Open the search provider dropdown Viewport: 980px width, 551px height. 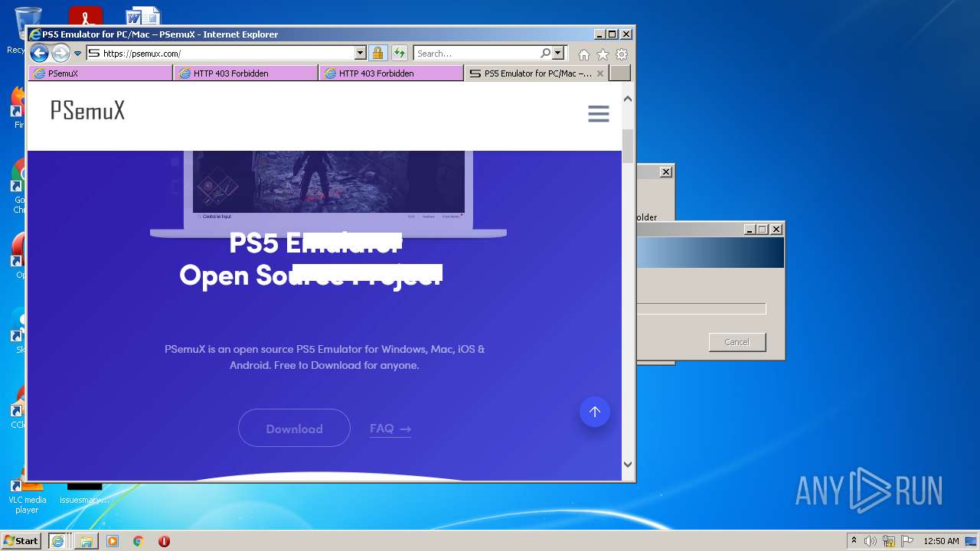click(x=558, y=54)
